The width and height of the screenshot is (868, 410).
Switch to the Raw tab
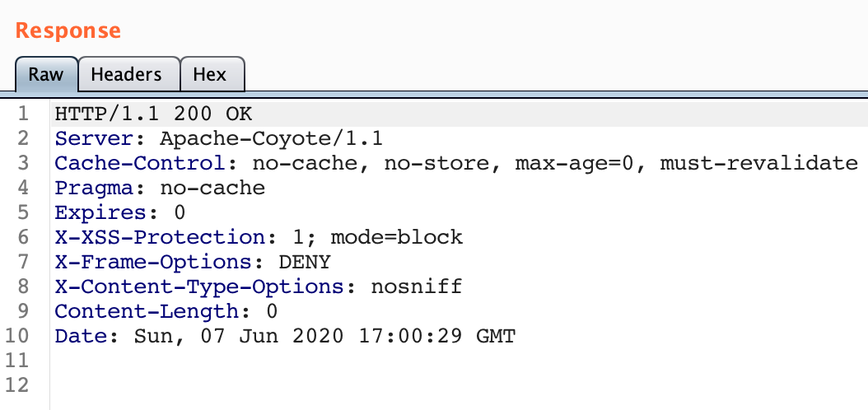click(x=46, y=74)
